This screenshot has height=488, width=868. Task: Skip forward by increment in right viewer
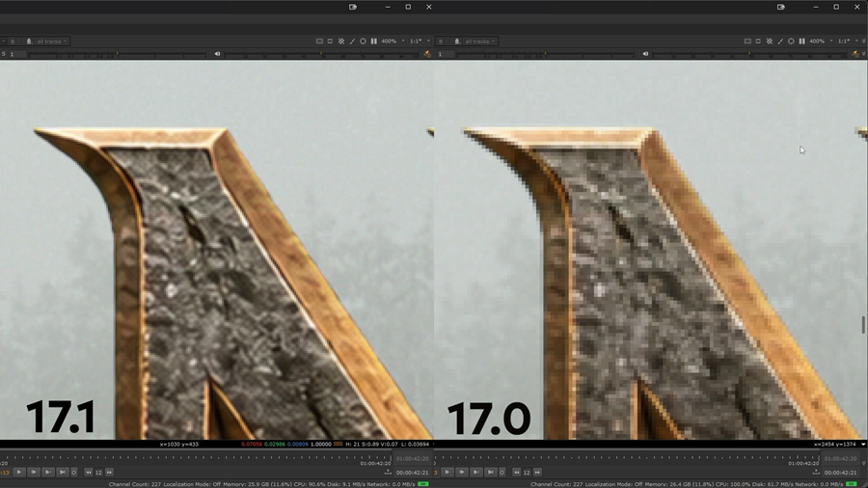coord(537,472)
